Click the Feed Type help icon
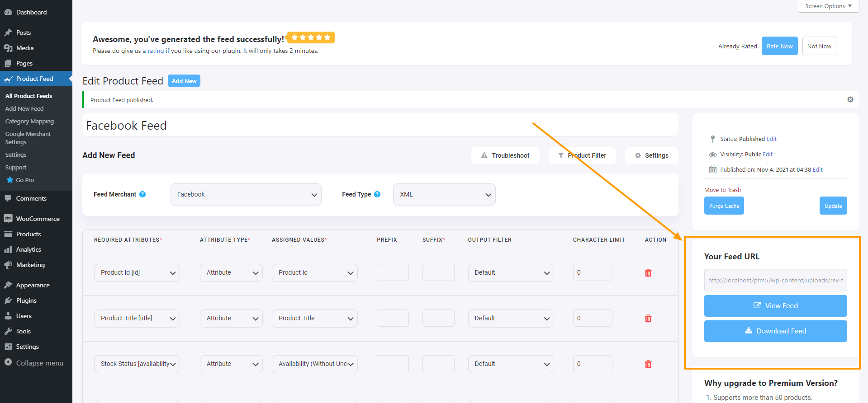Viewport: 868px width, 403px height. coord(377,194)
